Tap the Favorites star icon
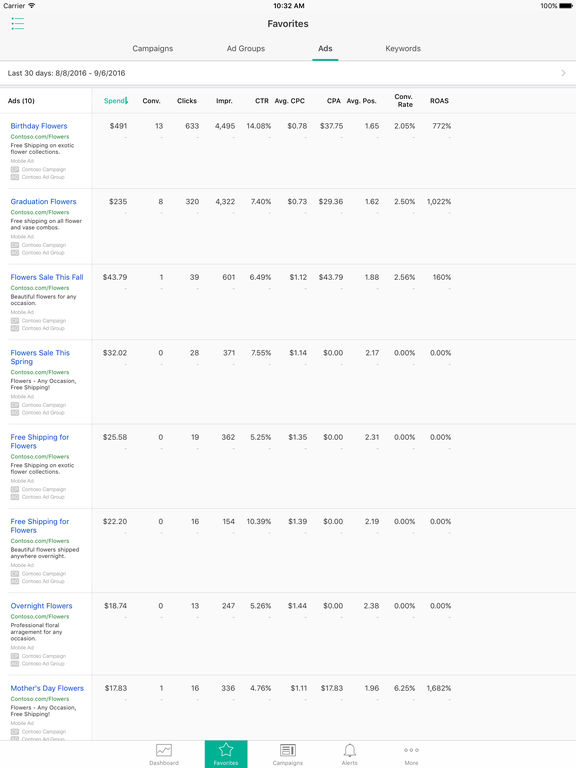 click(x=226, y=749)
